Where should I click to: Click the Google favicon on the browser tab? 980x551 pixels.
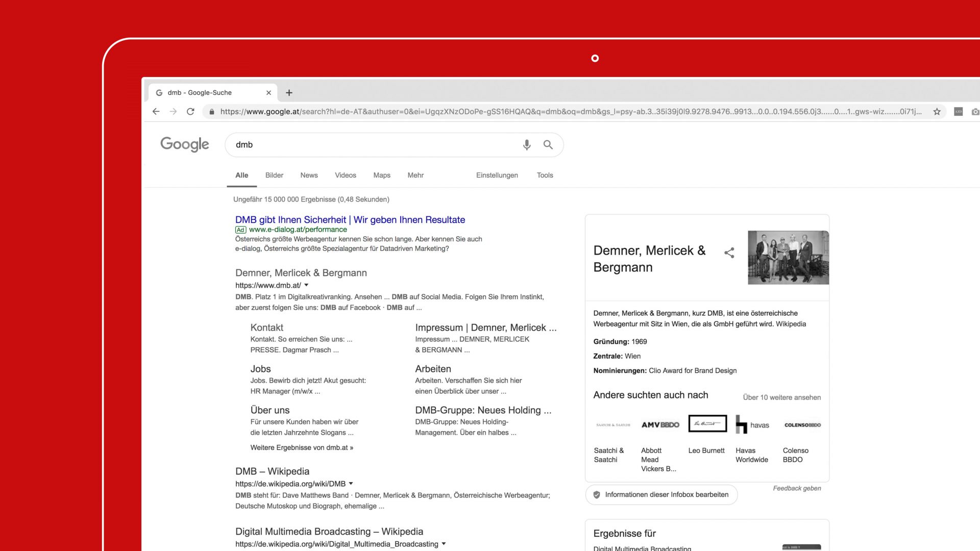point(159,93)
